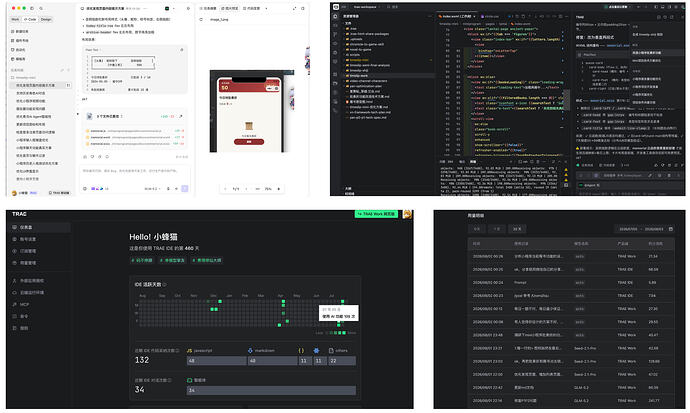This screenshot has width=690, height=413.
Task: Click the editor minimap scrollbar
Action: (x=567, y=99)
